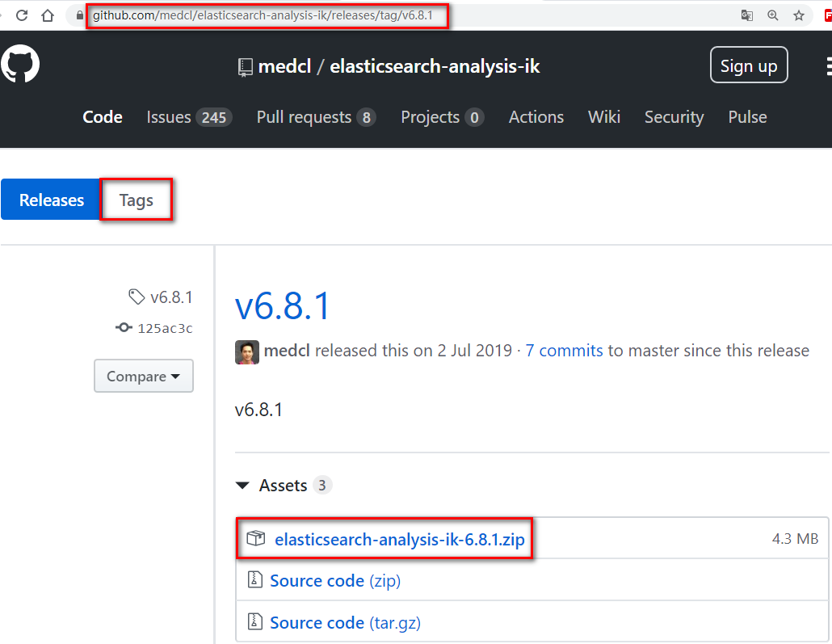Download Source code (zip)
The image size is (832, 644).
click(335, 581)
